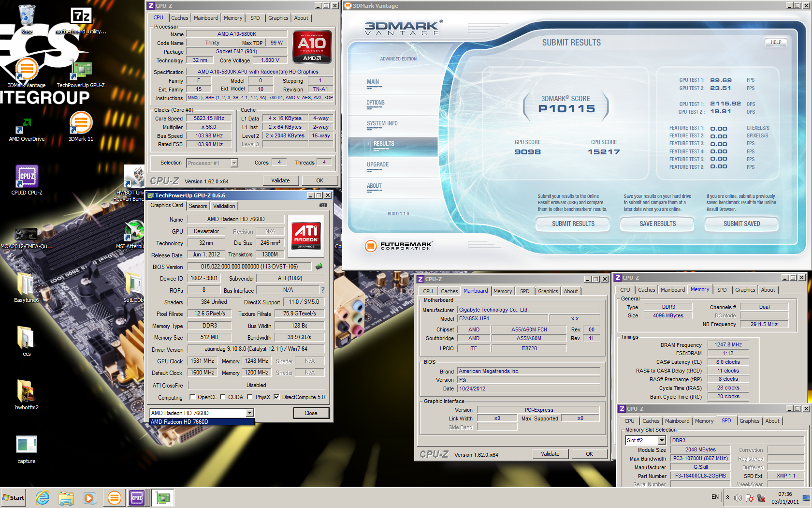
Task: Click the Bus Interface question mark in GPU-Z
Action: [323, 290]
